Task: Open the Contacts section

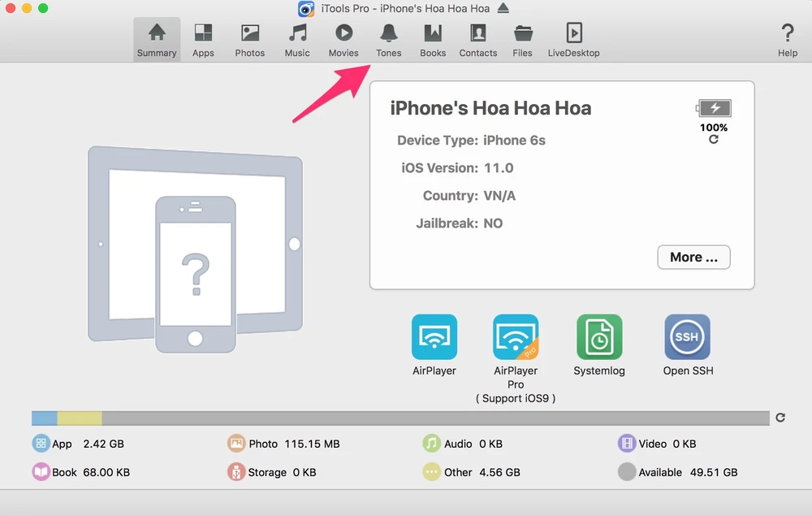Action: click(x=478, y=40)
